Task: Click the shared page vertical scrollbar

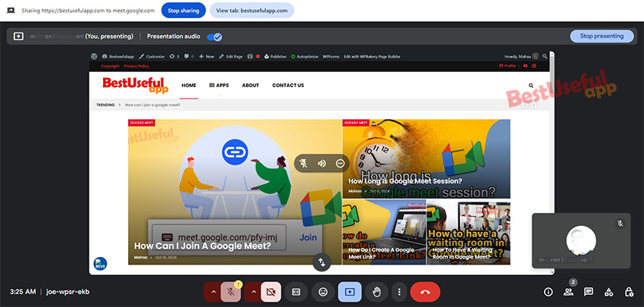Action: point(552,162)
